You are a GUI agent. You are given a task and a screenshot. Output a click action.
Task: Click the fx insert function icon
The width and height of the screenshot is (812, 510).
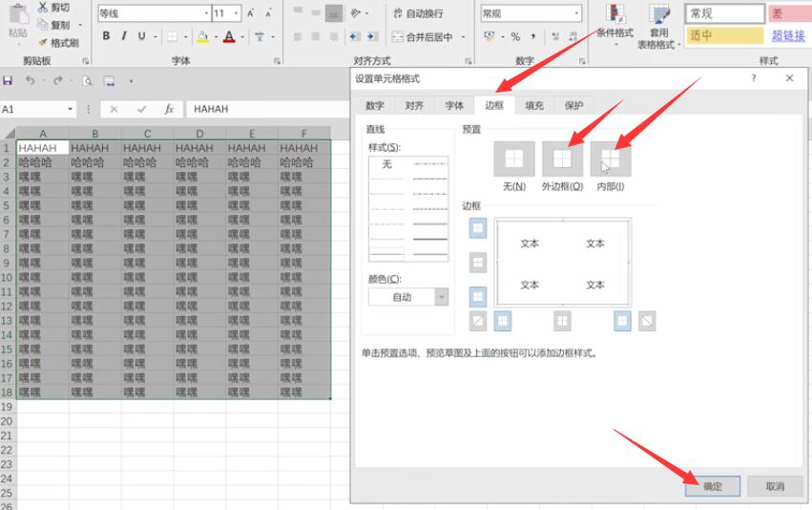(x=169, y=109)
